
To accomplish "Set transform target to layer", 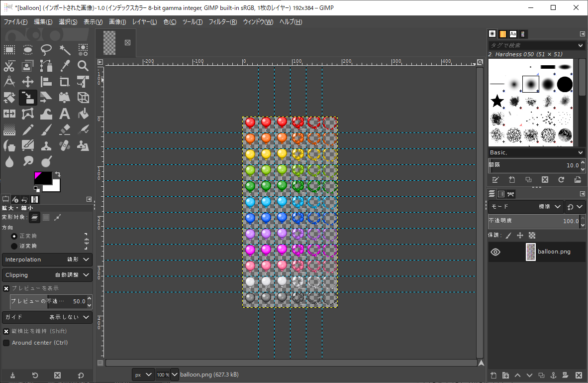I will point(34,218).
